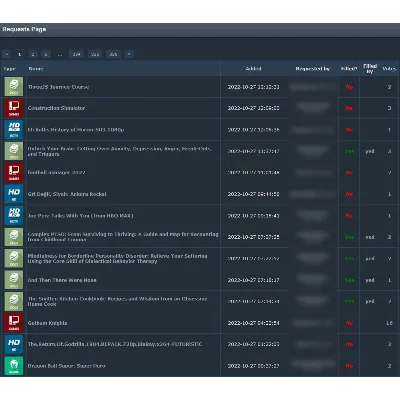400x400 pixels.
Task: Click the games icon beside Construction Simulator
Action: 14,108
